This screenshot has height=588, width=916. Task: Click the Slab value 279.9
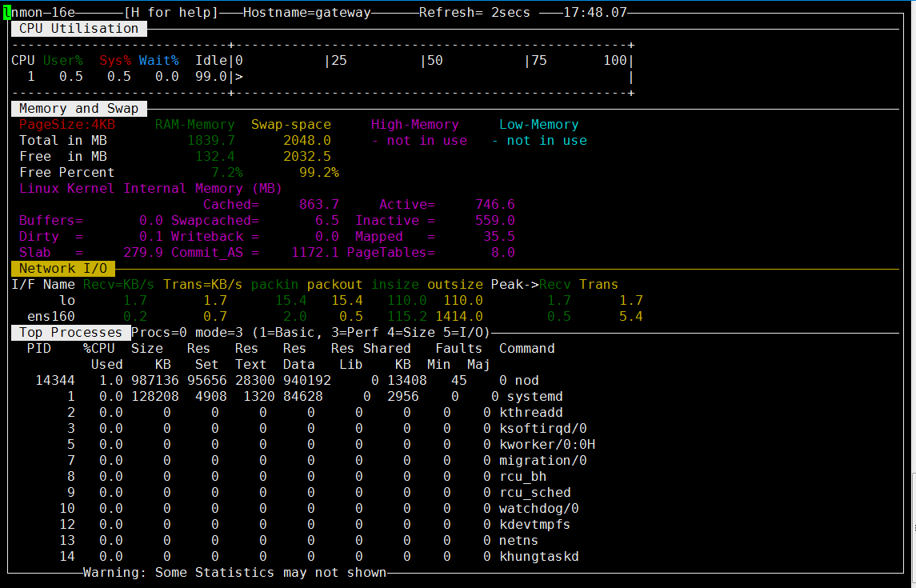143,253
